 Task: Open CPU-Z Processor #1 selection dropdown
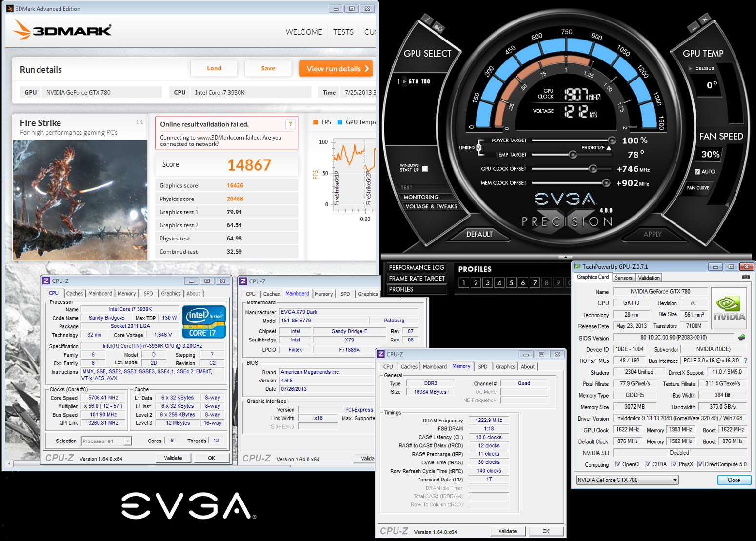106,441
